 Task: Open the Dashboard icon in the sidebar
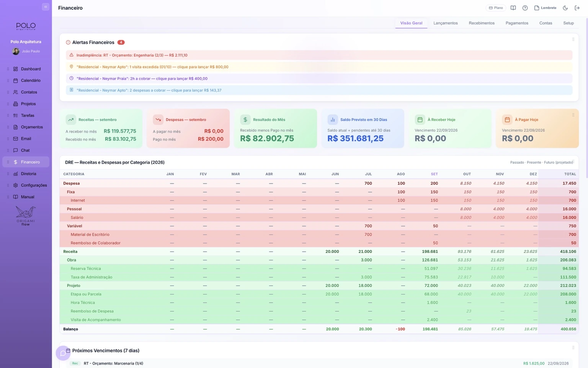(16, 69)
